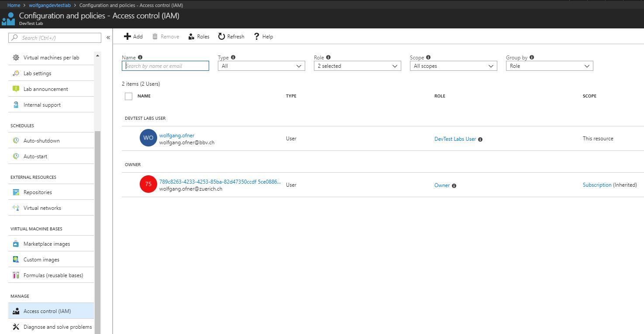644x334 pixels.
Task: Collapse the sidebar with the double chevron
Action: [108, 38]
